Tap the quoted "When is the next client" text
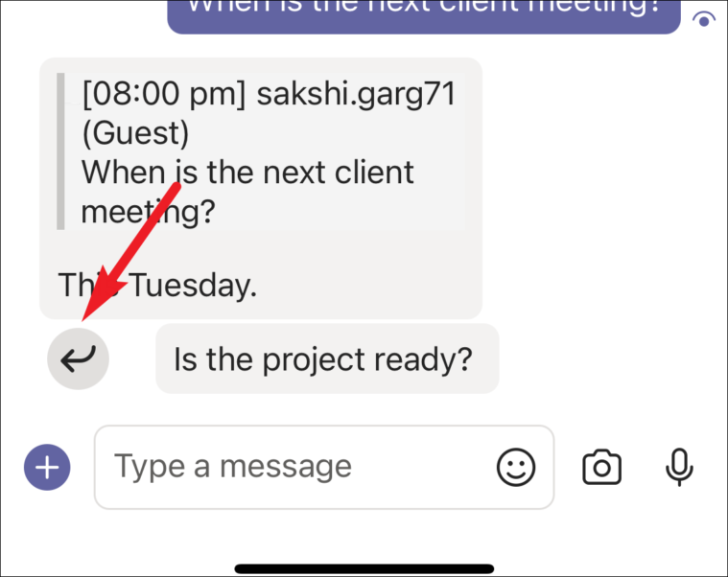The image size is (728, 577). pos(247,173)
